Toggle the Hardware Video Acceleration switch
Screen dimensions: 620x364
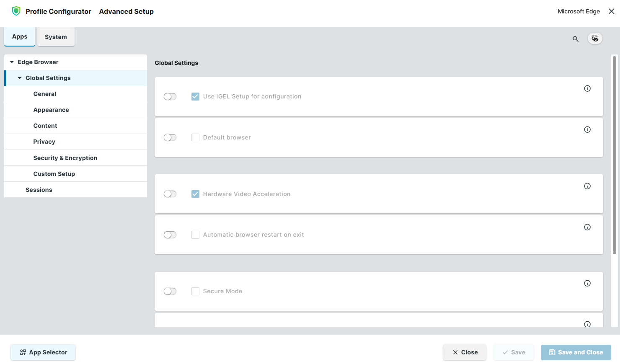pos(170,194)
